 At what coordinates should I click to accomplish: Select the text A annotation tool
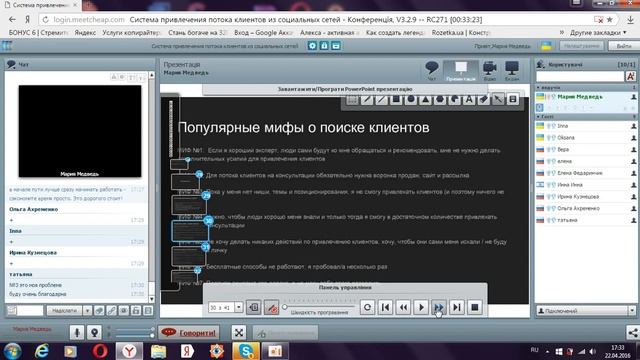coord(469,99)
